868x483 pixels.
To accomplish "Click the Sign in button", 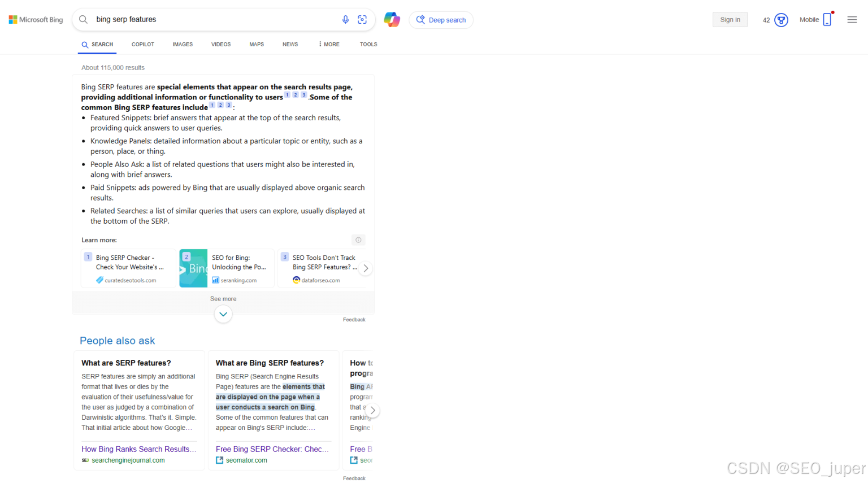I will [x=730, y=20].
